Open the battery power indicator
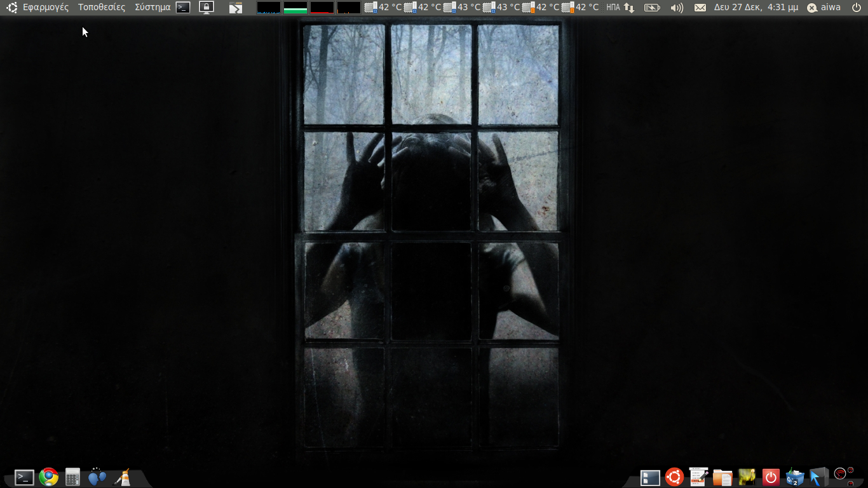 coord(652,8)
